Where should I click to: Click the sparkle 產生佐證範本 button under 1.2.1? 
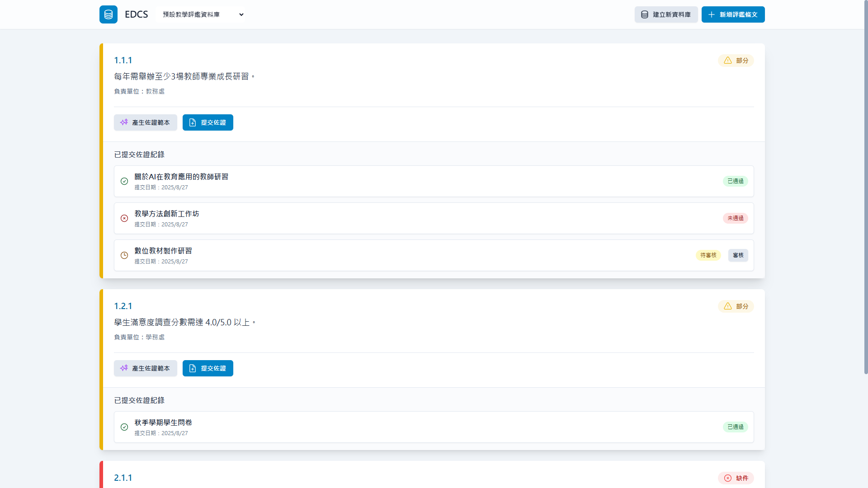[x=145, y=368]
